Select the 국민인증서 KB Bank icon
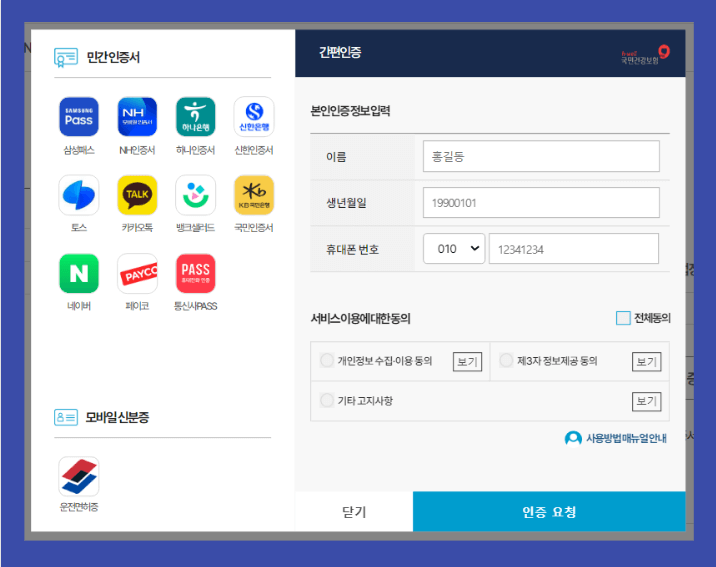This screenshot has width=716, height=567. point(254,195)
